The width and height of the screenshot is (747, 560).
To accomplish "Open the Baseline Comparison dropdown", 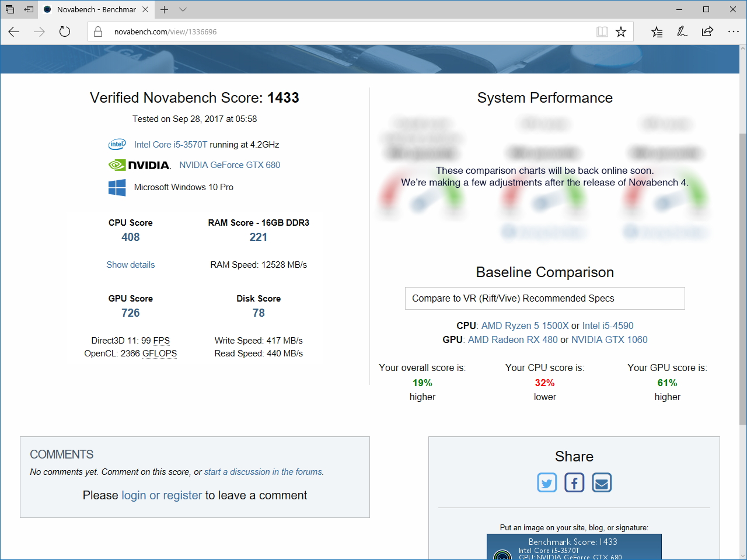I will (545, 298).
